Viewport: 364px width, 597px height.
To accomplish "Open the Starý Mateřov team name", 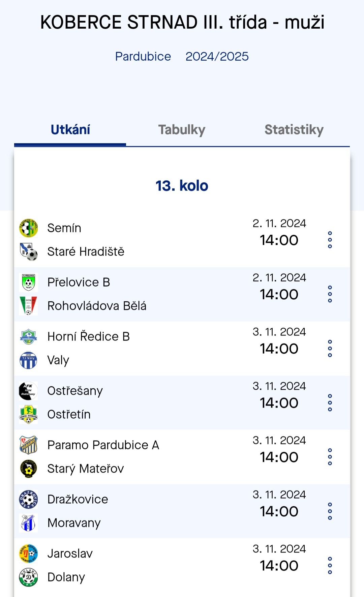I will 86,469.
